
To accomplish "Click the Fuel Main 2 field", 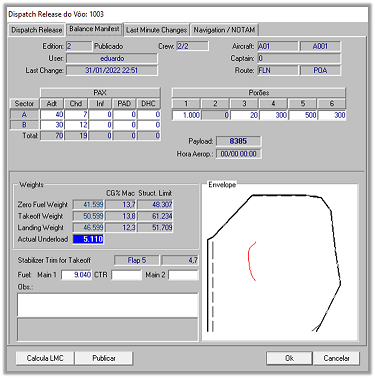I will (x=183, y=275).
